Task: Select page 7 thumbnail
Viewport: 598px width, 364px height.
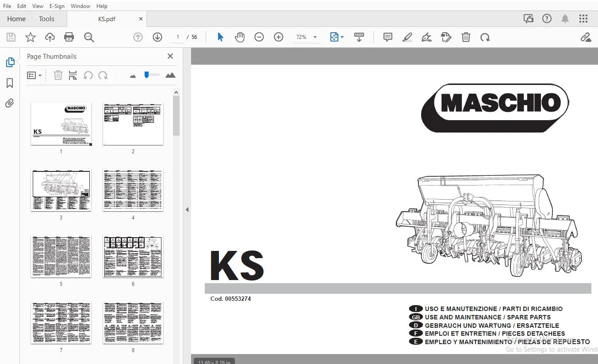Action: coord(61,322)
